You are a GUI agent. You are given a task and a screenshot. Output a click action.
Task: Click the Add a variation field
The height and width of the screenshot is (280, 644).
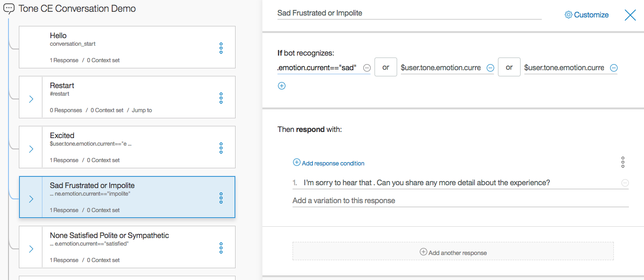pos(460,201)
